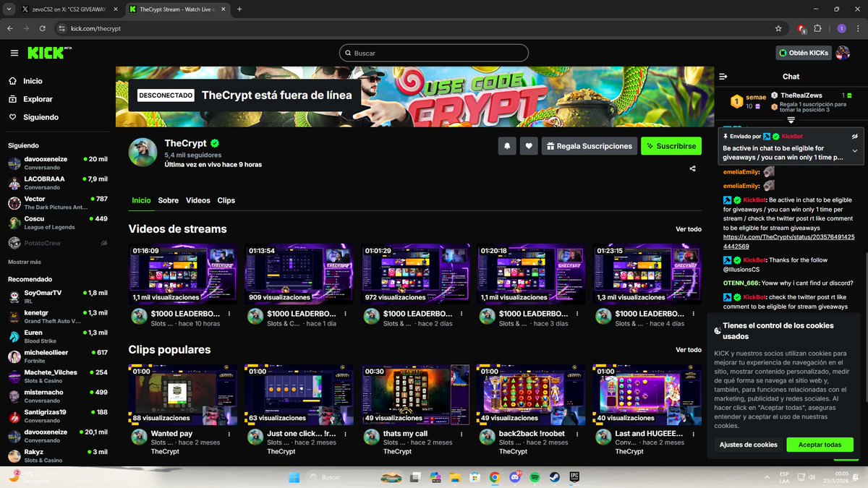Click the user avatar at top right

point(843,53)
